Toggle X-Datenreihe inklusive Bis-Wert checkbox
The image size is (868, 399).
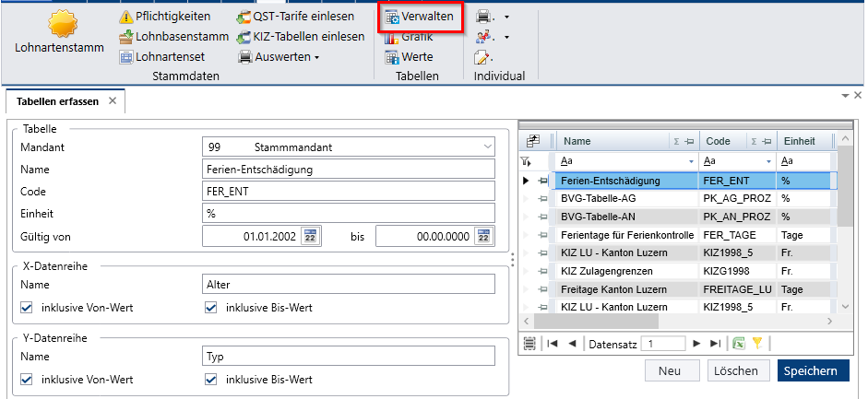211,307
